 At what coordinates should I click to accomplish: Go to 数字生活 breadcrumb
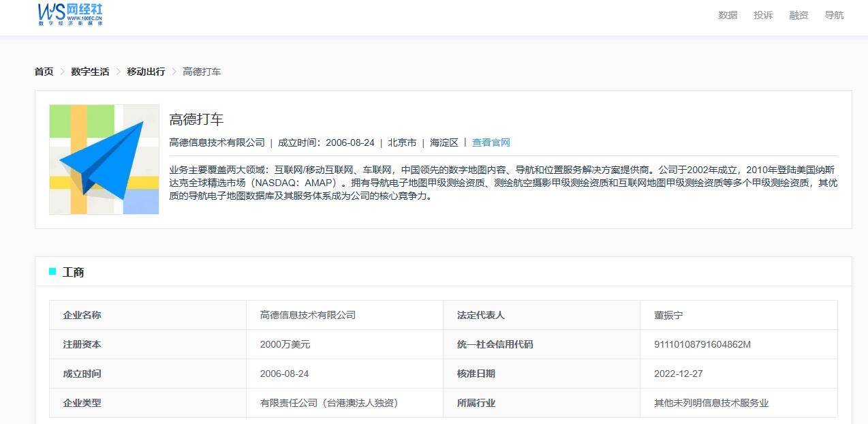click(90, 72)
